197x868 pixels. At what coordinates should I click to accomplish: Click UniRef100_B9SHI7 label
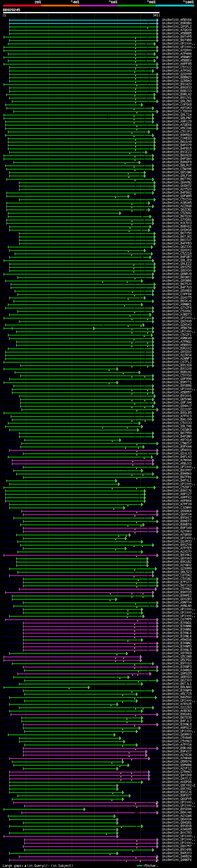click(x=177, y=518)
